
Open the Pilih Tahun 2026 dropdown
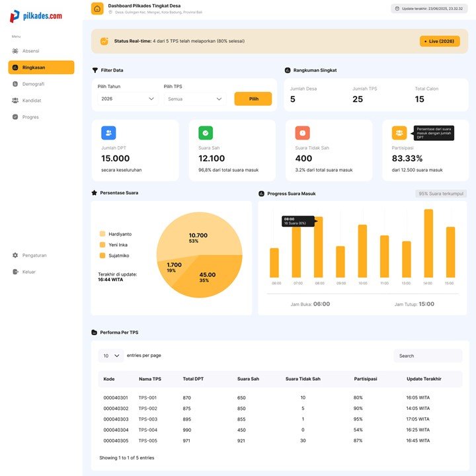point(128,99)
